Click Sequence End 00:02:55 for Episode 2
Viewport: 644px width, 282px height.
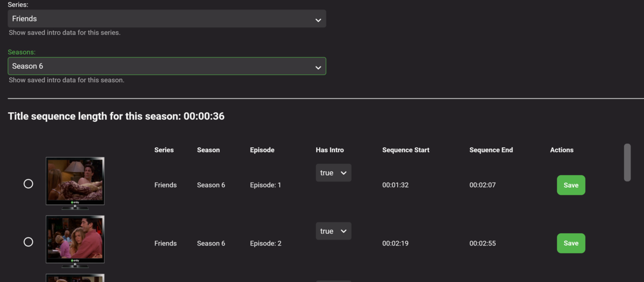pos(482,243)
